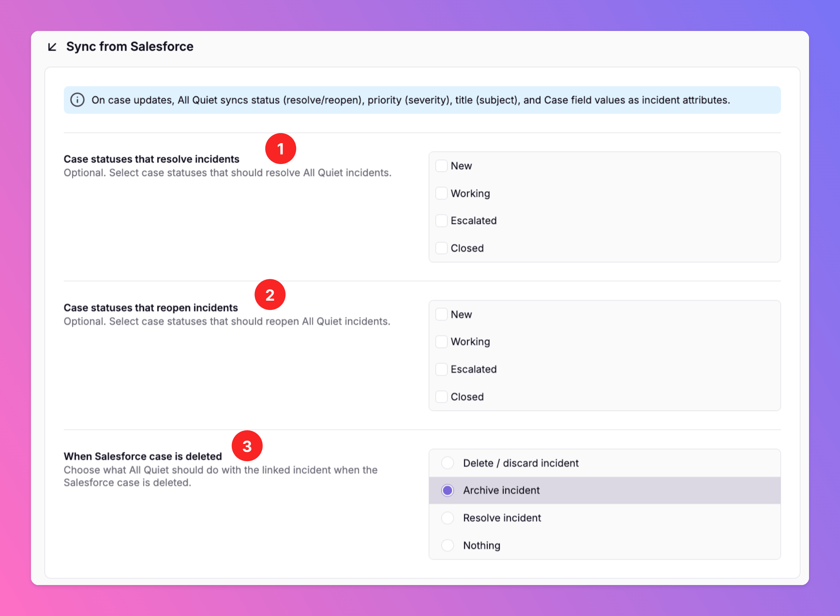Viewport: 840px width, 616px height.
Task: Choose Nothing when Salesforce case is deleted
Action: click(x=447, y=545)
